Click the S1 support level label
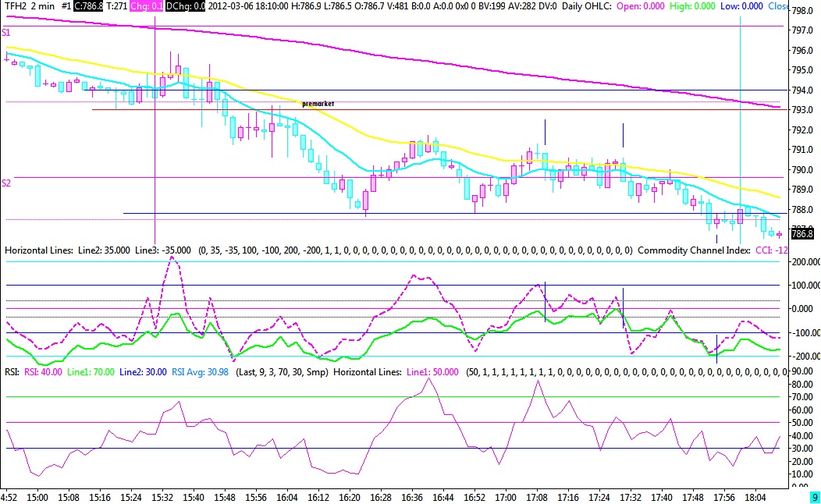The image size is (821, 504). [6, 33]
